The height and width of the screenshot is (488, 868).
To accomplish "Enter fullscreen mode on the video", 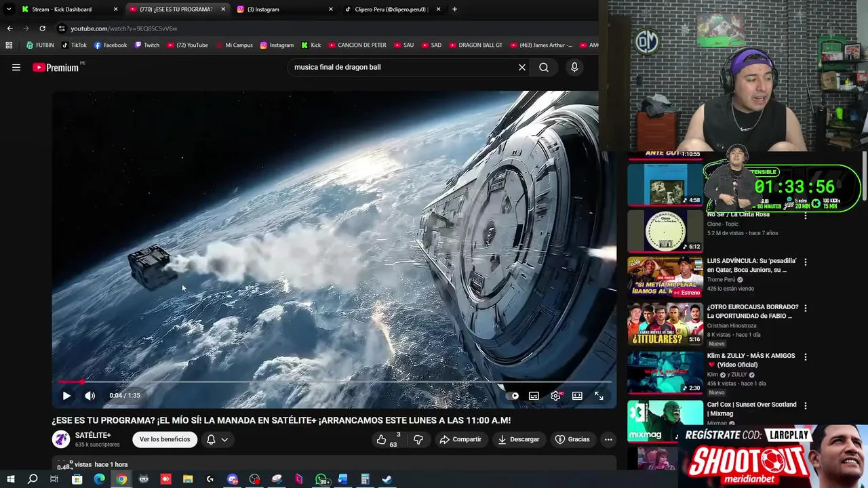I will pos(599,396).
